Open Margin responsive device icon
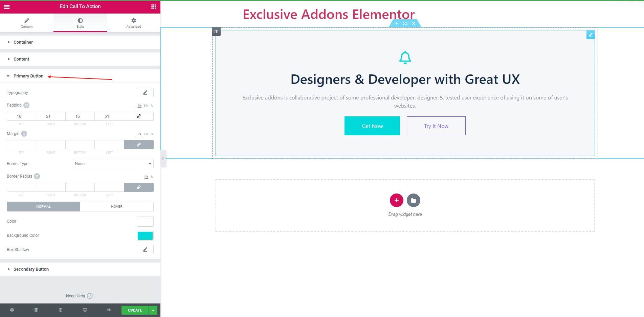Screen dimensions: 644x317 (24, 134)
